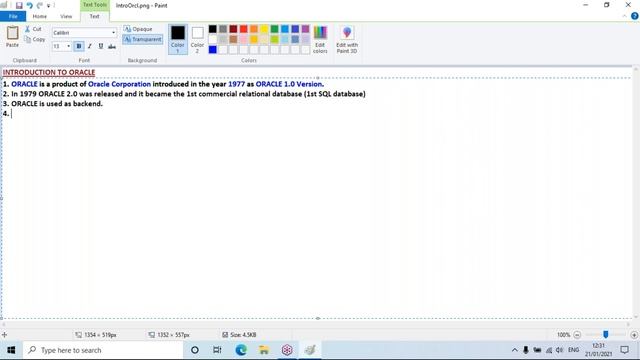Click the 'Size: 4.5KB' status entry

240,335
